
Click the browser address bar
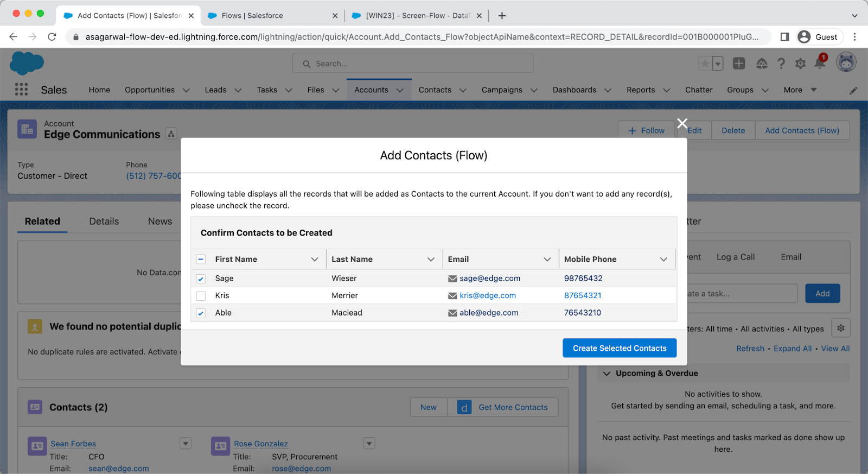click(418, 37)
